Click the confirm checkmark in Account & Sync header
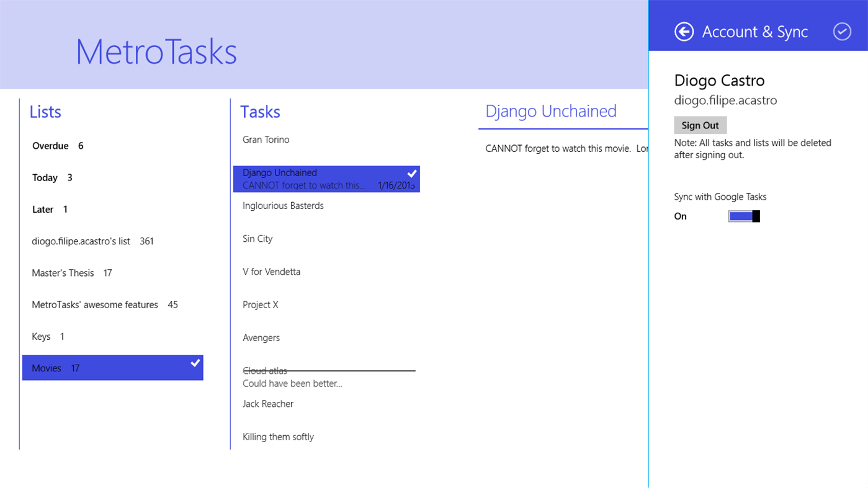868x488 pixels. pos(842,31)
